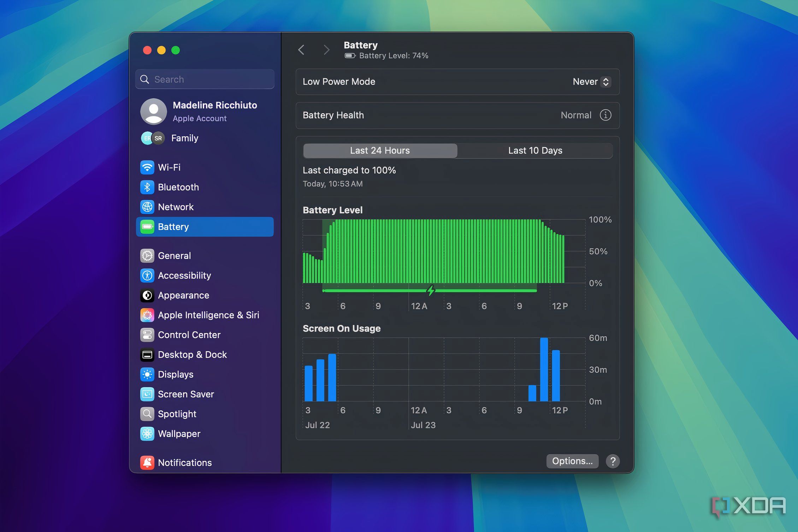
Task: Click the Bluetooth icon in sidebar
Action: point(147,187)
